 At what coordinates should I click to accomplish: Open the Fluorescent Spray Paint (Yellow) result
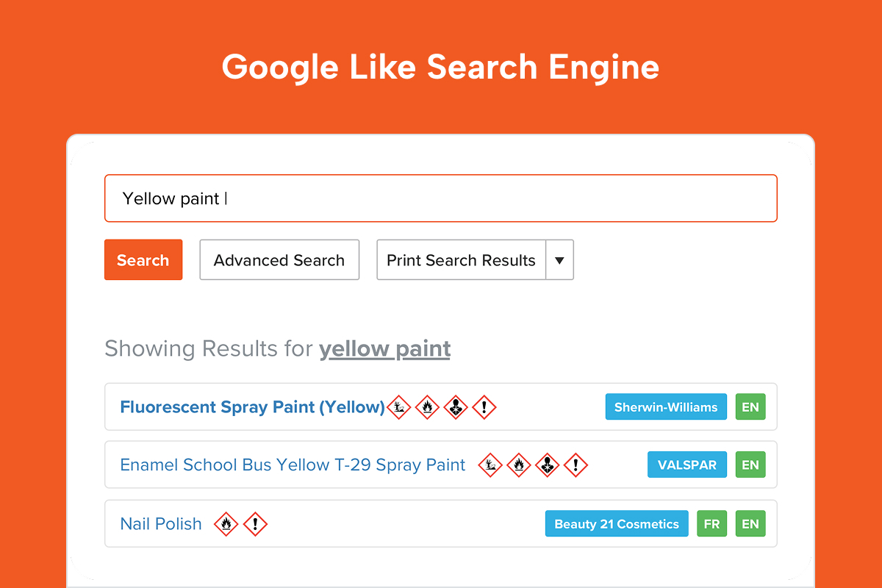[x=252, y=407]
